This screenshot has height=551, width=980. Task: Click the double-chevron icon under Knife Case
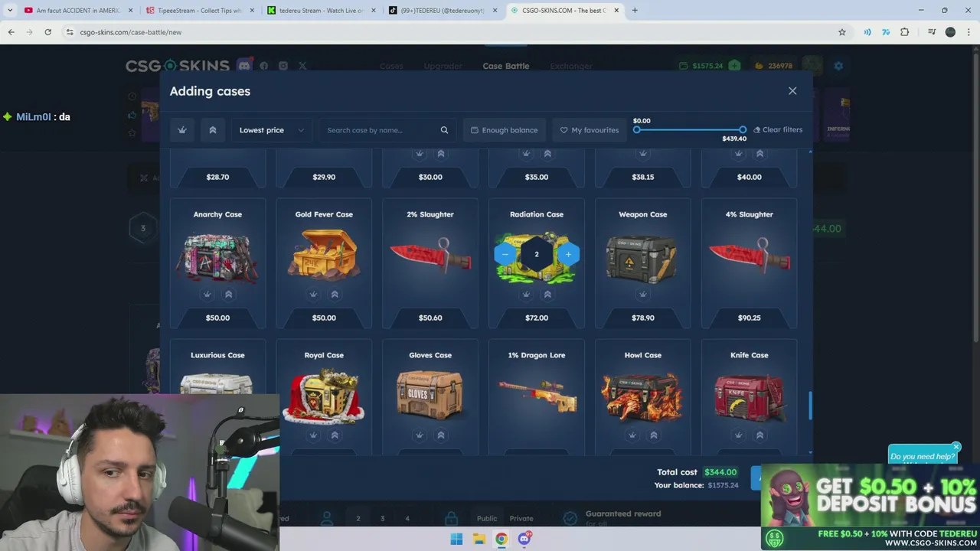(x=760, y=435)
